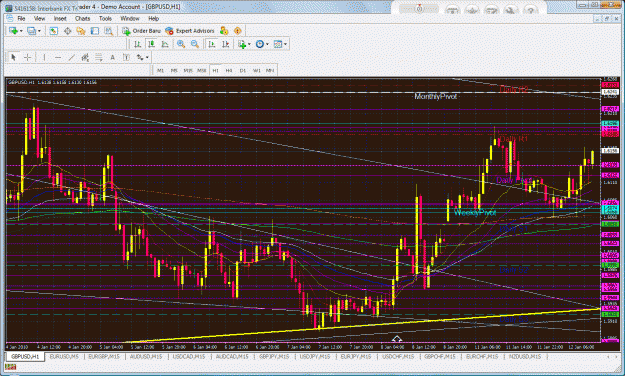Screen dimensions: 625x376
Task: Switch to the NZDUSD,M15 chart tab
Action: 525,356
